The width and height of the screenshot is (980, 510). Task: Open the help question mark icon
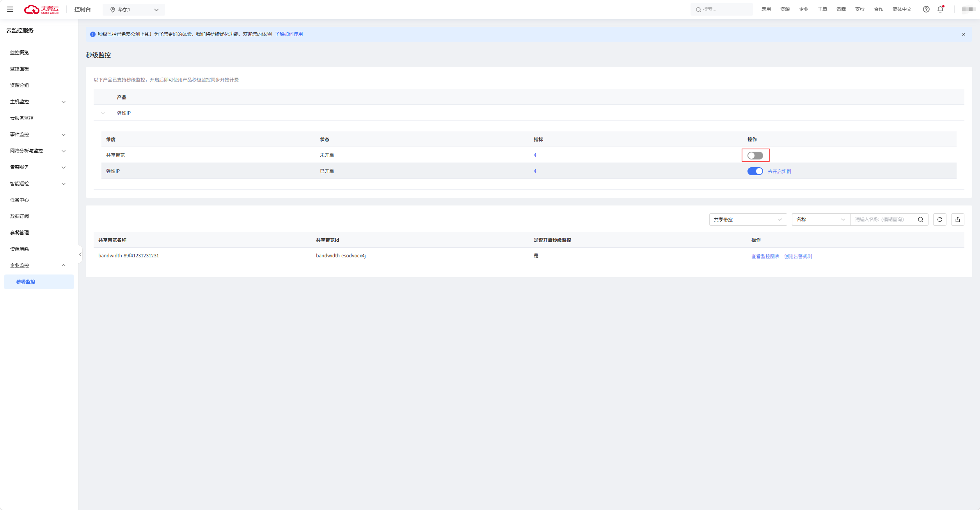(926, 9)
